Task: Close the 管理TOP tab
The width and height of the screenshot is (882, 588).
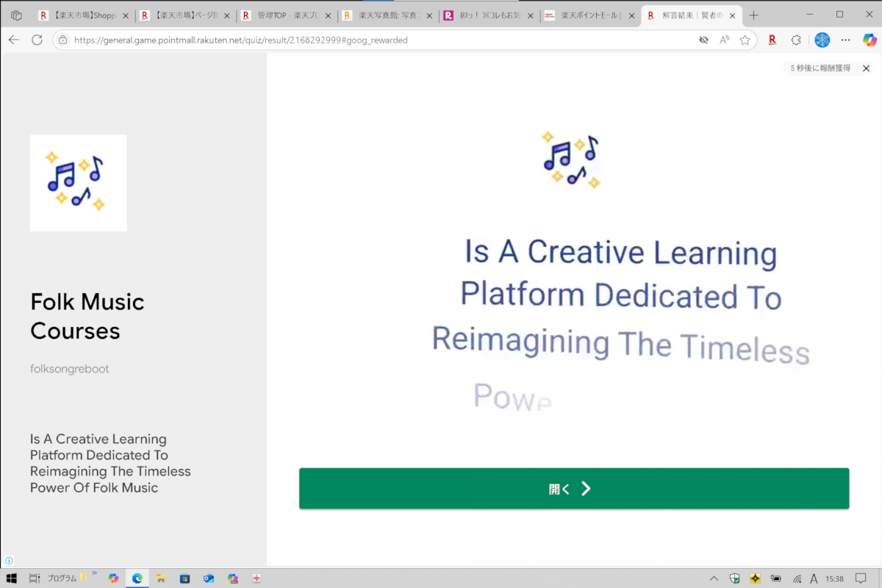Action: (x=328, y=15)
